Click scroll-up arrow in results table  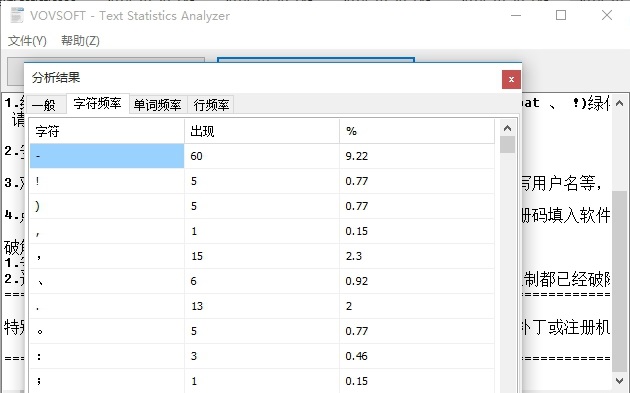[x=507, y=128]
